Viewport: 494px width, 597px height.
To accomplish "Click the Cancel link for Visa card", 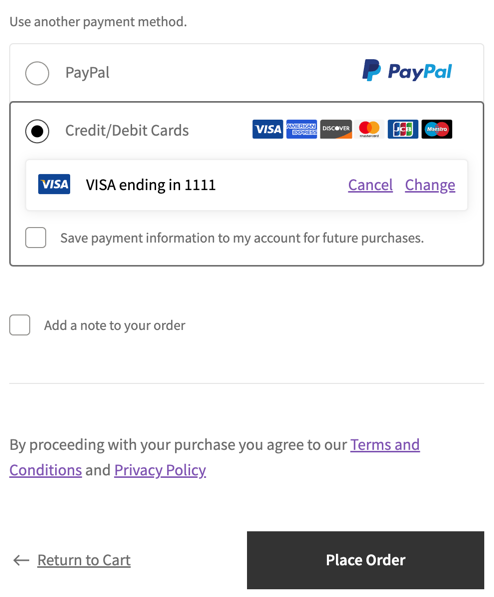I will [370, 185].
